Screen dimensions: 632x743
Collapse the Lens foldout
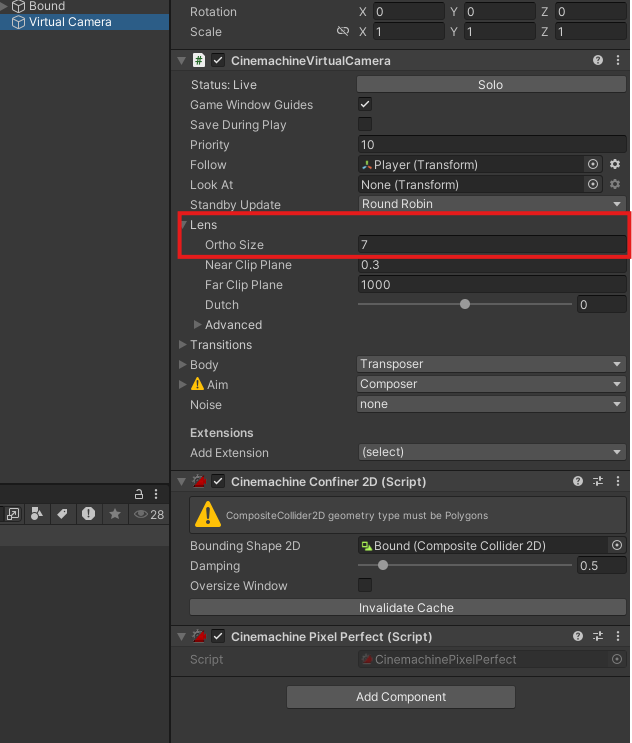coord(184,225)
